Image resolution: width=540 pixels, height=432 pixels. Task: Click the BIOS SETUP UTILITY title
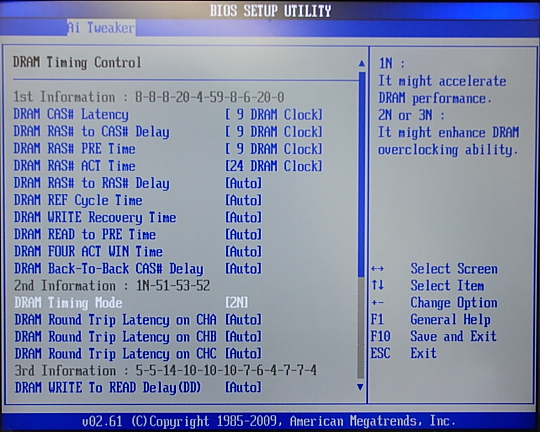271,11
